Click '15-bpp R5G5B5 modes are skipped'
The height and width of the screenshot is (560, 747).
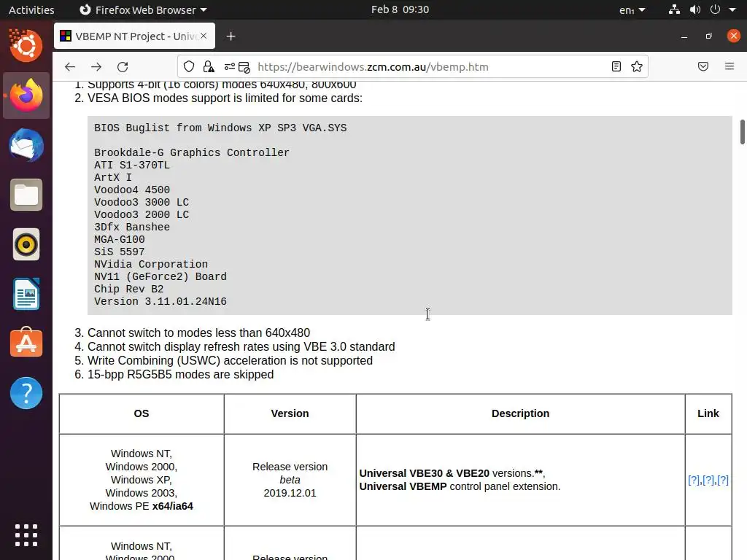tap(181, 374)
